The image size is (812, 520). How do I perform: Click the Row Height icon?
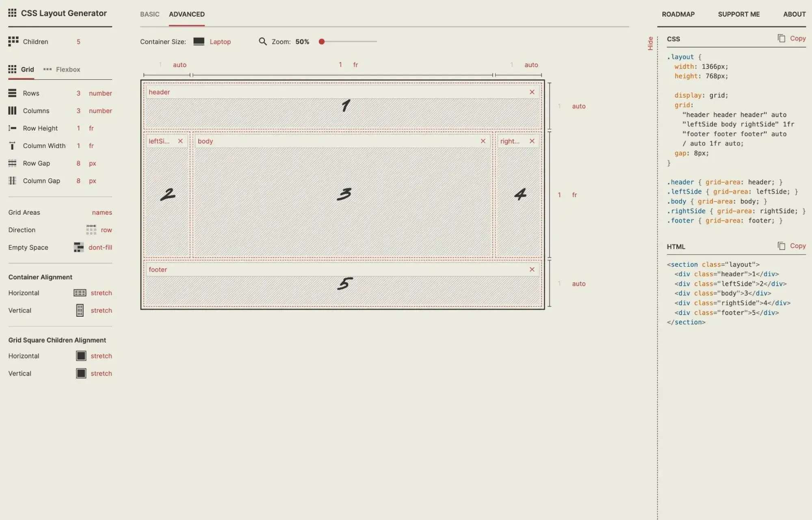click(x=12, y=128)
